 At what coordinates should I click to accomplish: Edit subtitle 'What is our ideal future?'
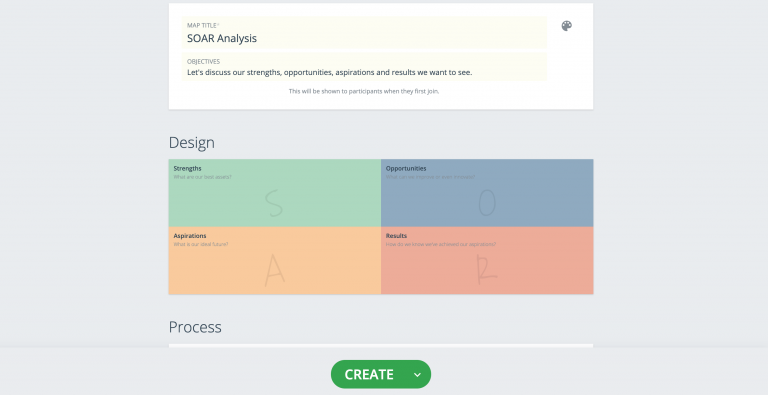point(201,244)
